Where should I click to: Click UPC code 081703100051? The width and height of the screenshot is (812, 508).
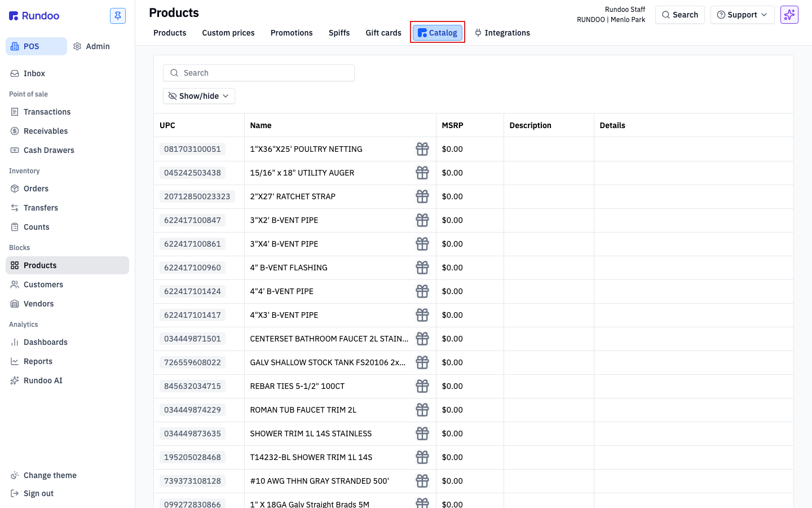(192, 149)
